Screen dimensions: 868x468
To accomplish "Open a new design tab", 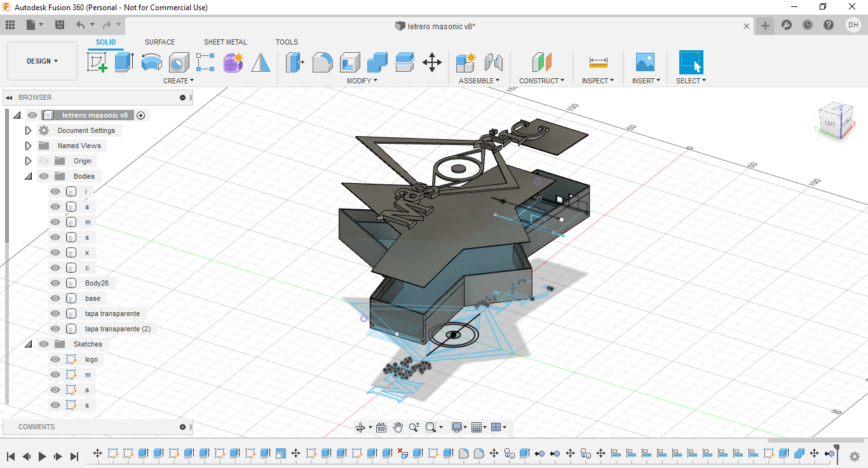I will click(x=765, y=25).
